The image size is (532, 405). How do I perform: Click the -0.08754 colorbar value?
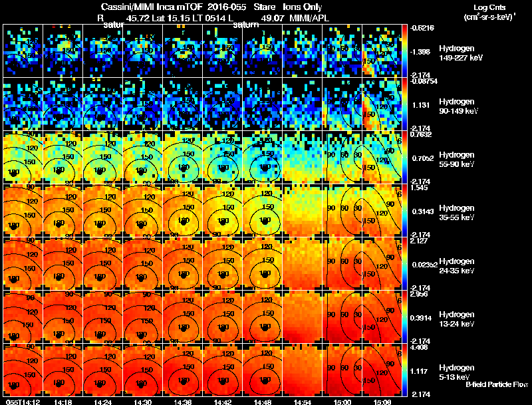click(424, 81)
